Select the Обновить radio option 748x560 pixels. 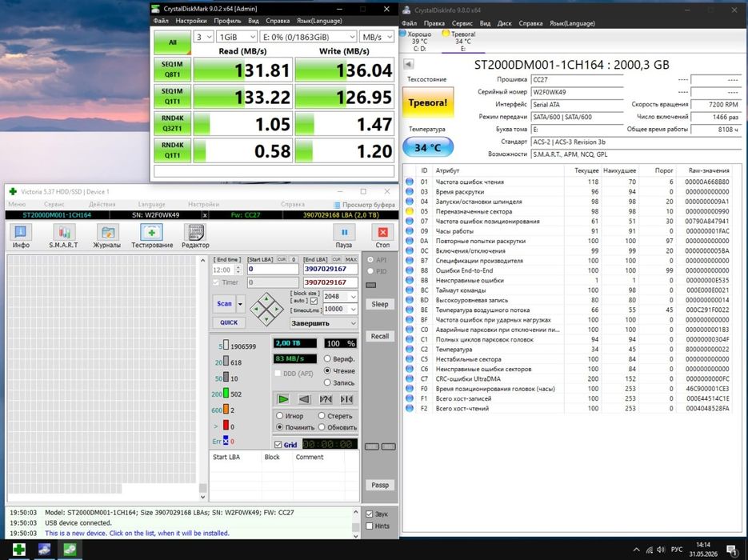click(x=322, y=427)
